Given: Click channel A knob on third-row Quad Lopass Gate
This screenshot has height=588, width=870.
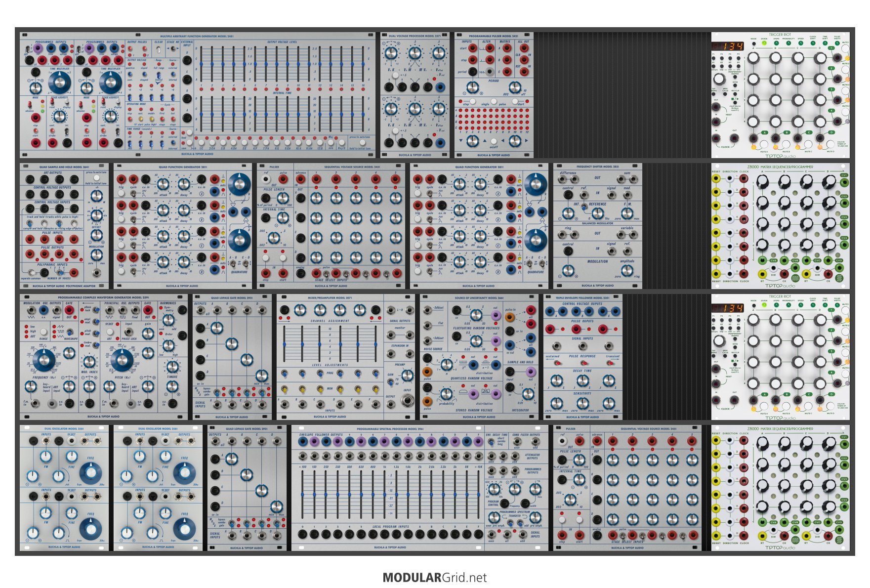Looking at the screenshot, I should [216, 328].
